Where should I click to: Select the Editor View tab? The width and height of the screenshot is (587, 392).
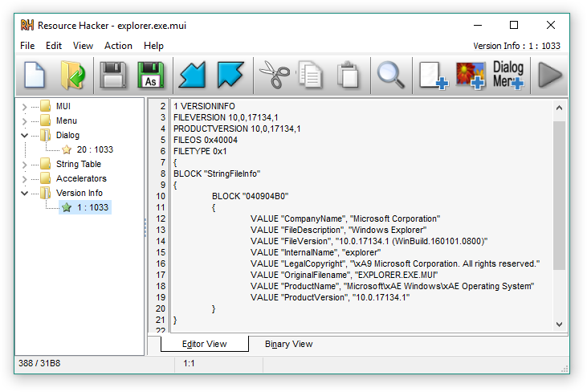[204, 344]
